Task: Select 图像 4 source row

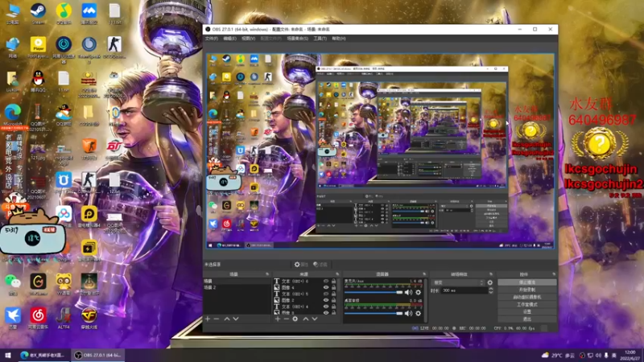Action: coord(305,287)
